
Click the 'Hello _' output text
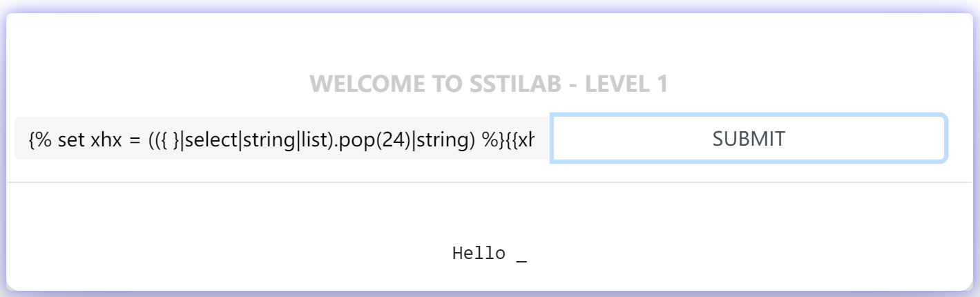[489, 253]
